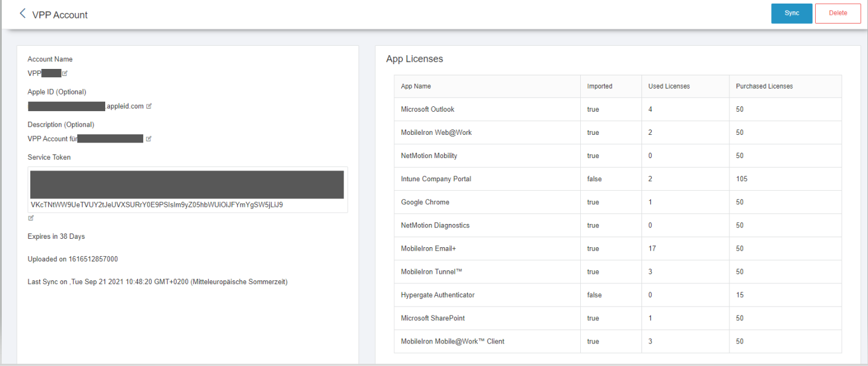Click the Uploaded on 1616512857000 text

[x=73, y=259]
